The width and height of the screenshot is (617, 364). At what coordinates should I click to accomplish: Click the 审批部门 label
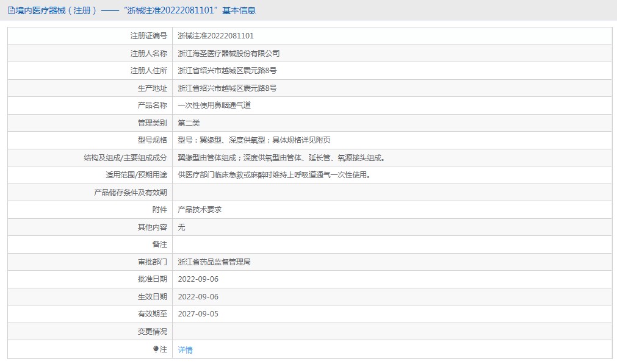coord(153,262)
